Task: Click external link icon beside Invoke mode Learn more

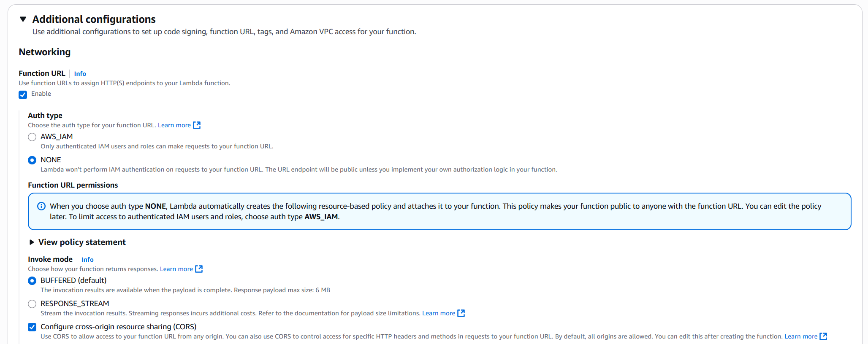Action: click(x=199, y=269)
